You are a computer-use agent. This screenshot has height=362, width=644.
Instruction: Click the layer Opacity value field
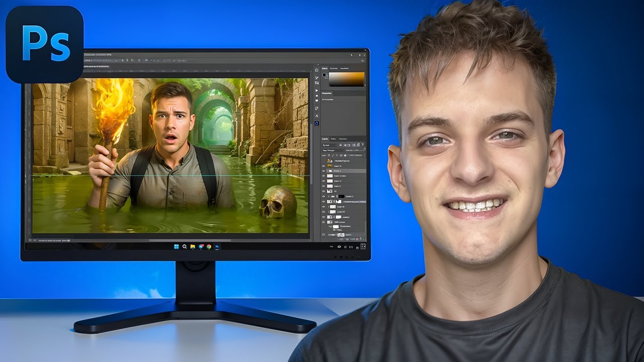[357, 150]
